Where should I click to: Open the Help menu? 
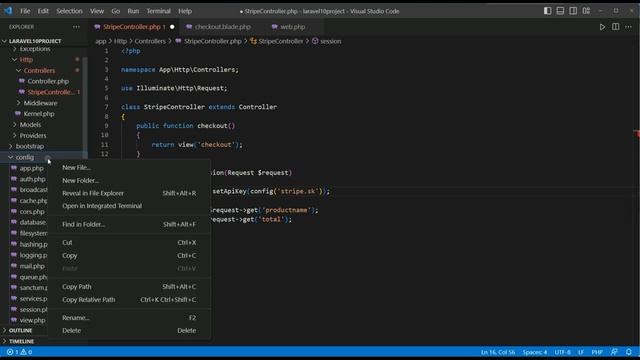point(184,11)
